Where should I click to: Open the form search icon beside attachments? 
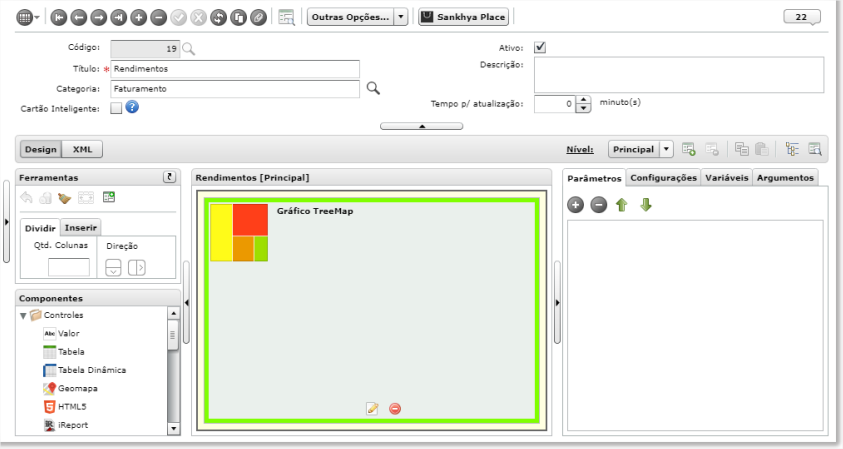[287, 17]
